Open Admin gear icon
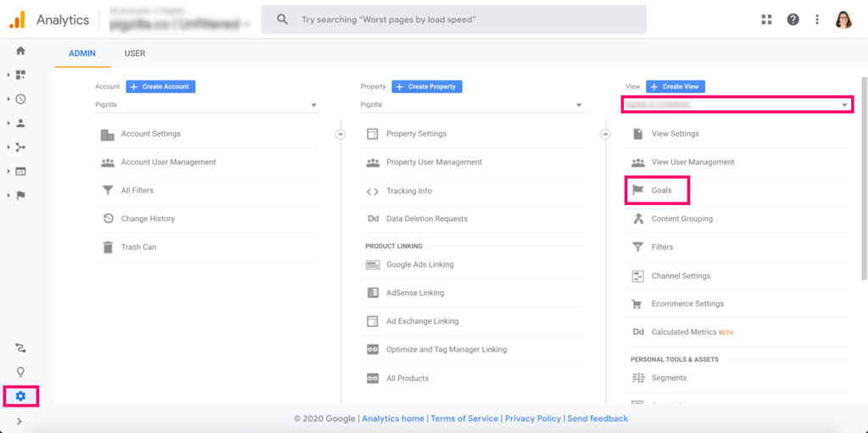 click(x=20, y=396)
